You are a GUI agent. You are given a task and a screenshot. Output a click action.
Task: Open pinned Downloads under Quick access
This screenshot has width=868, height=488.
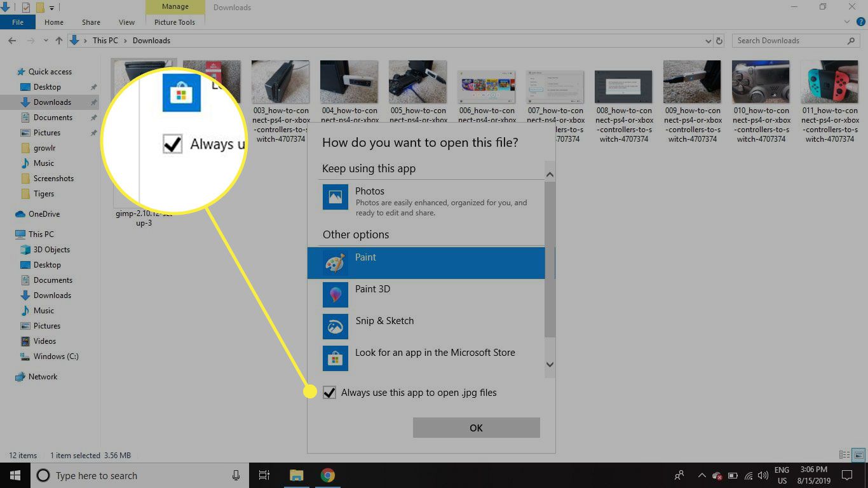coord(52,102)
